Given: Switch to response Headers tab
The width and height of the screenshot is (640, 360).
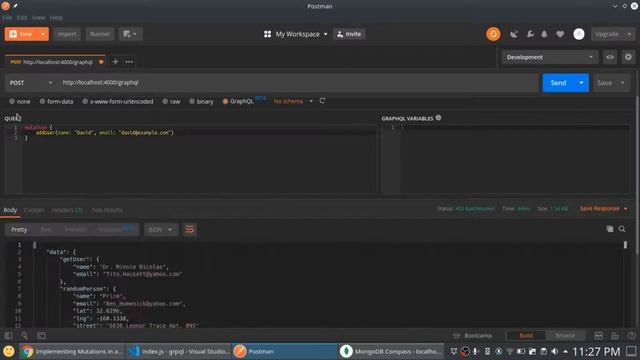Looking at the screenshot, I should 67,210.
